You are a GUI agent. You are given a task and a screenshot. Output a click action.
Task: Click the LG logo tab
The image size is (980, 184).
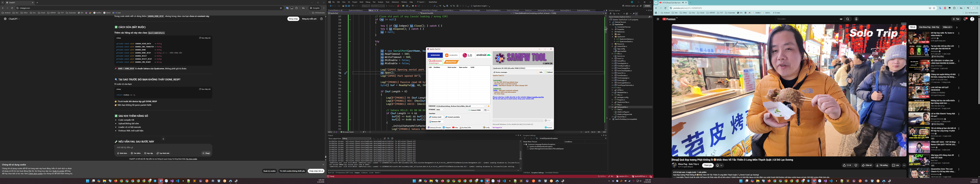click(x=467, y=55)
